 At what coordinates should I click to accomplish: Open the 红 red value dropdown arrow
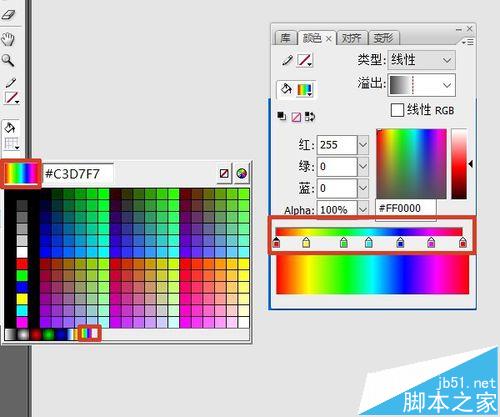(x=363, y=145)
